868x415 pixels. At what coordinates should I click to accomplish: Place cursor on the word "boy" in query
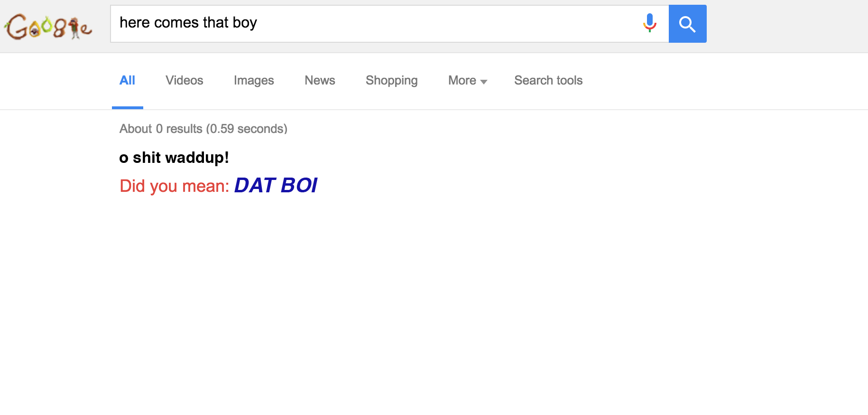(245, 23)
